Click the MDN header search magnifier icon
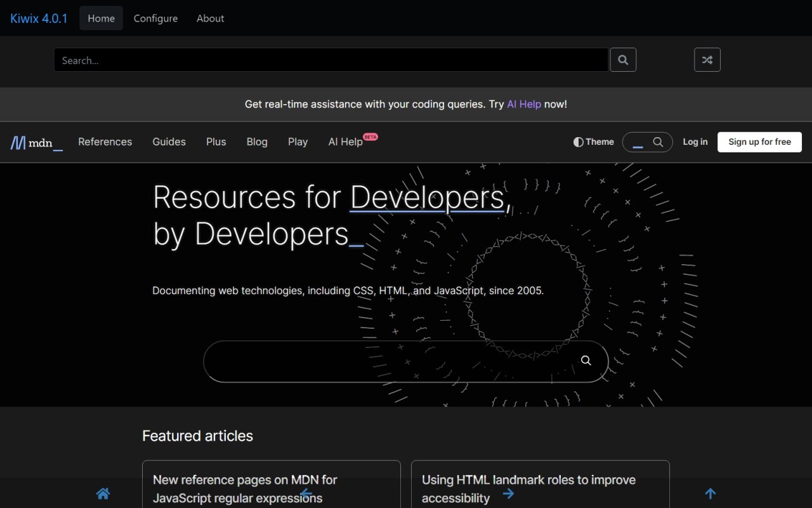 click(x=658, y=142)
